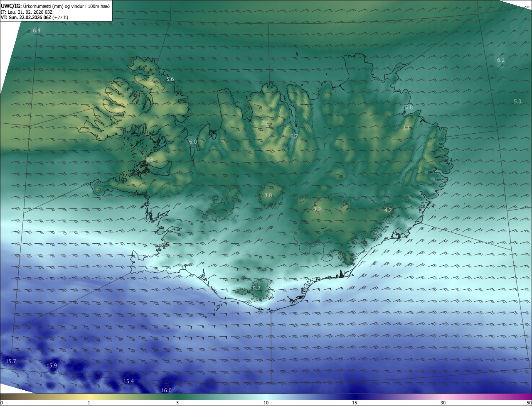
Task: Select the 2.6 value label
Action: click(265, 123)
